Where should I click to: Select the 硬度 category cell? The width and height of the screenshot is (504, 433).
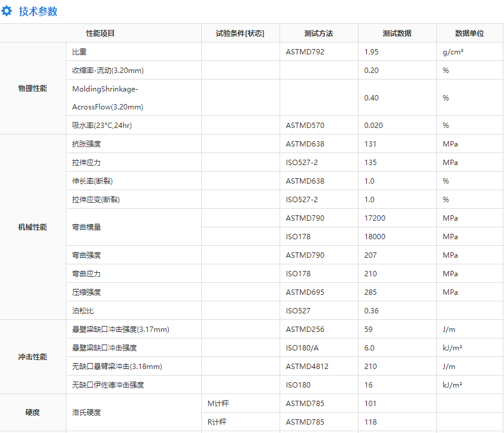33,413
